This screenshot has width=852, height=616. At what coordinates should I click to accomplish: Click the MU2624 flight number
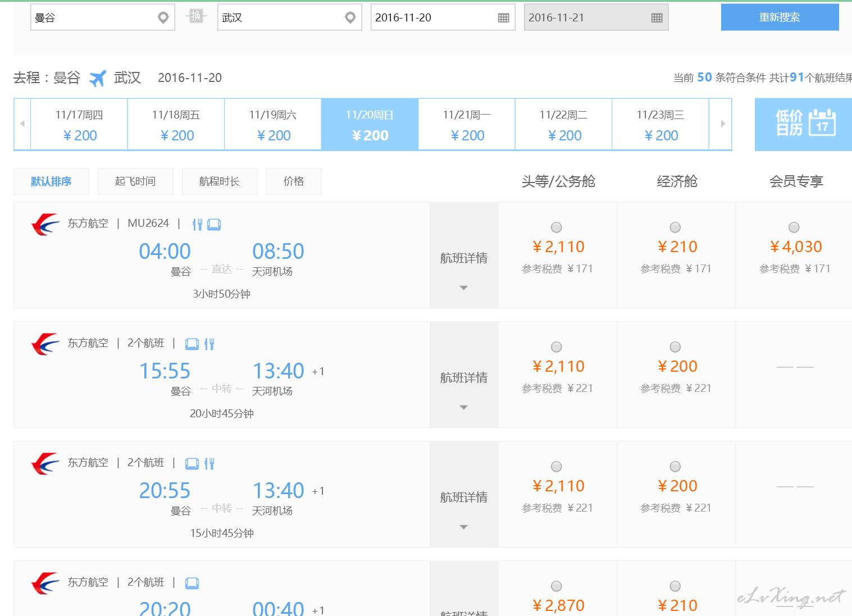point(148,223)
